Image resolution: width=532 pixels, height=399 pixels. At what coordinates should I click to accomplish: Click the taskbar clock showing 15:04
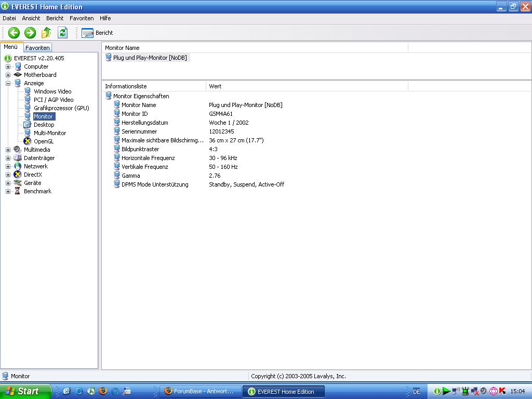click(517, 392)
